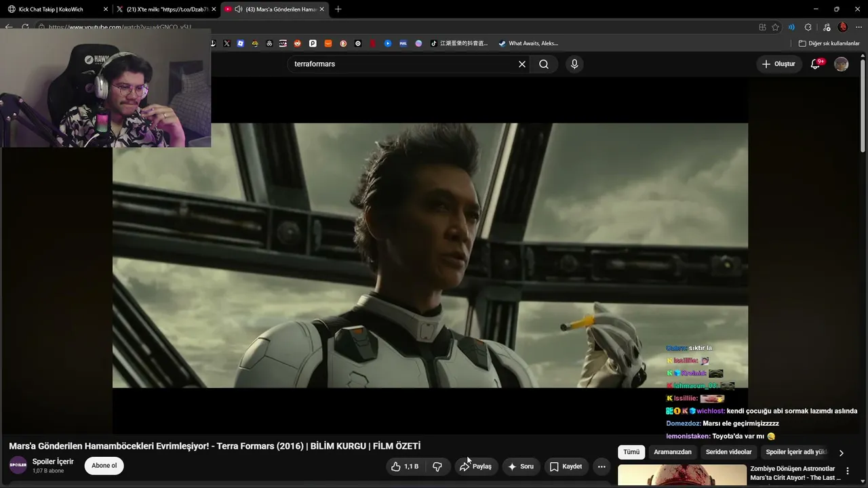Open more actions for the video
This screenshot has width=868, height=488.
[601, 466]
